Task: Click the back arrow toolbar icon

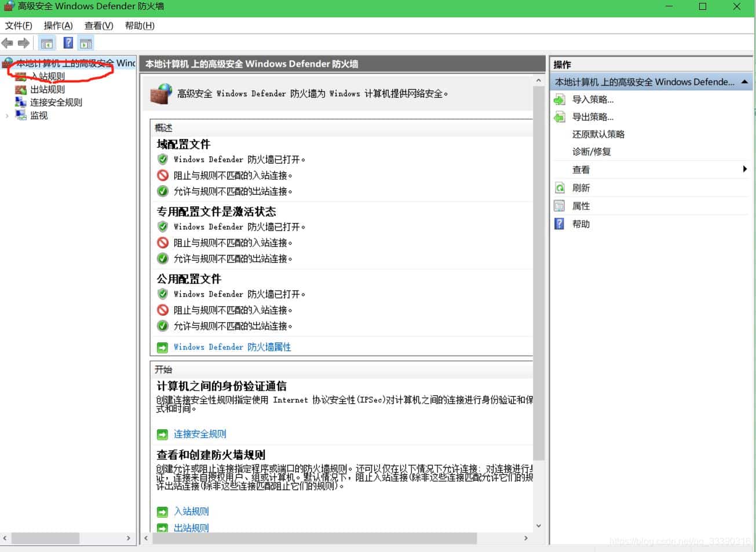Action: point(8,43)
